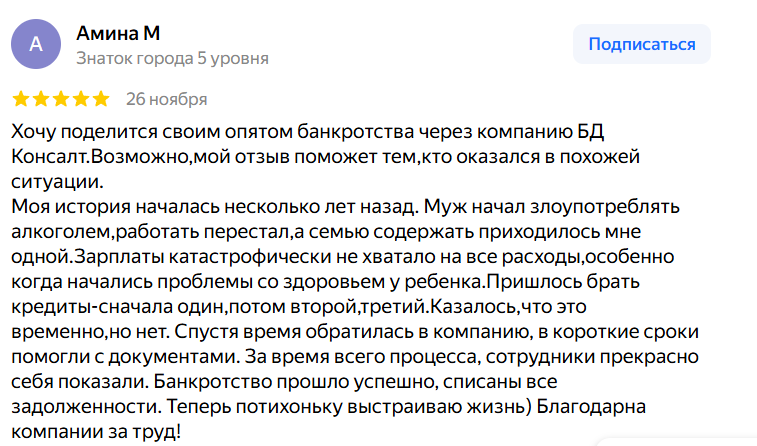Open reviewer profile Амина М
Viewport: 757px width, 446px height.
(118, 34)
